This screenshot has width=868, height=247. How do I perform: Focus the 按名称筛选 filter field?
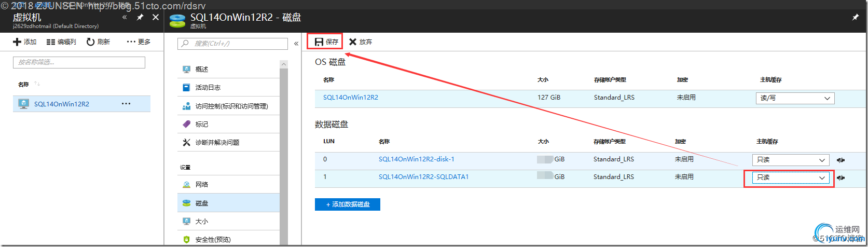tap(79, 62)
